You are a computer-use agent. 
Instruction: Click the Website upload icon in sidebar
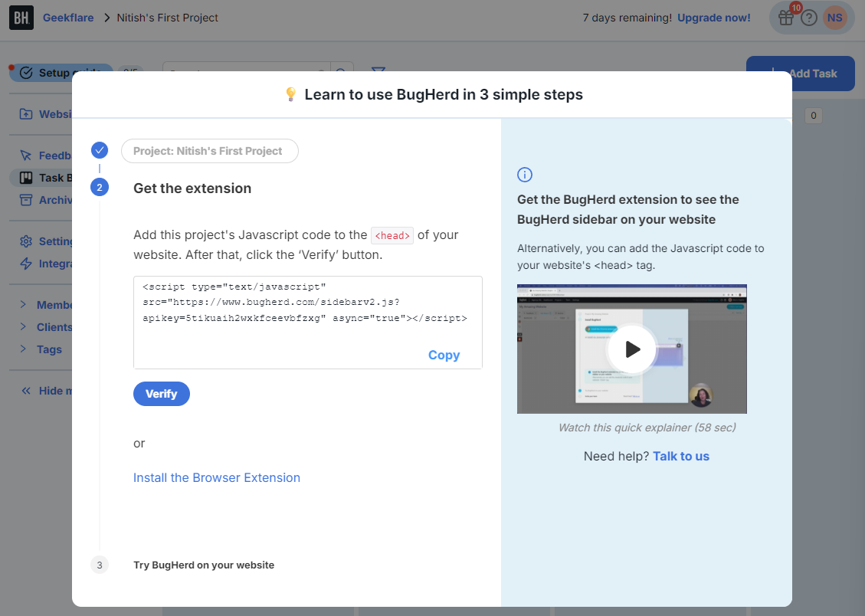[x=26, y=114]
